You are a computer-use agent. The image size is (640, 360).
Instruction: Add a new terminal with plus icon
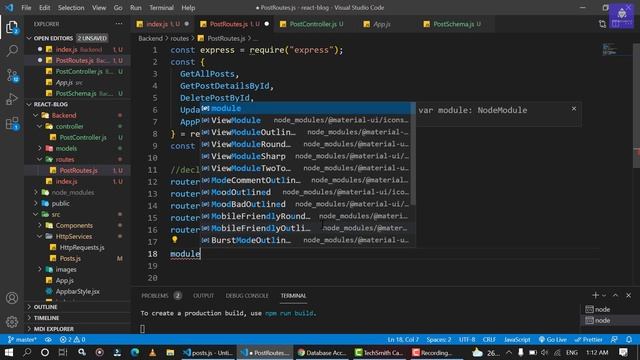(595, 296)
